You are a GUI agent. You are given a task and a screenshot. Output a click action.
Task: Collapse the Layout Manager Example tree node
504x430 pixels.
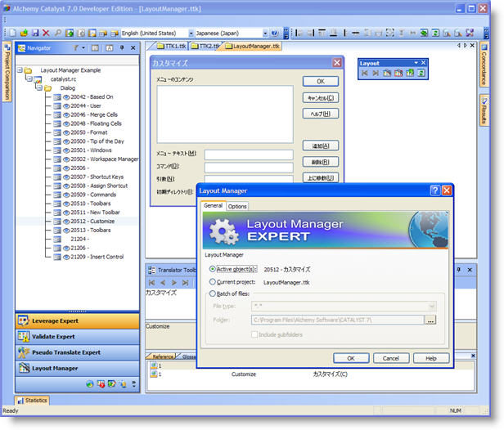coord(20,69)
